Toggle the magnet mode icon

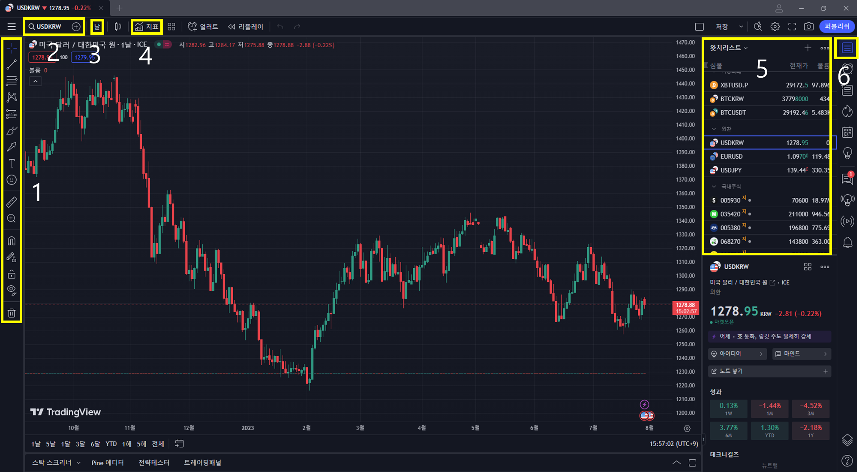[x=12, y=241]
